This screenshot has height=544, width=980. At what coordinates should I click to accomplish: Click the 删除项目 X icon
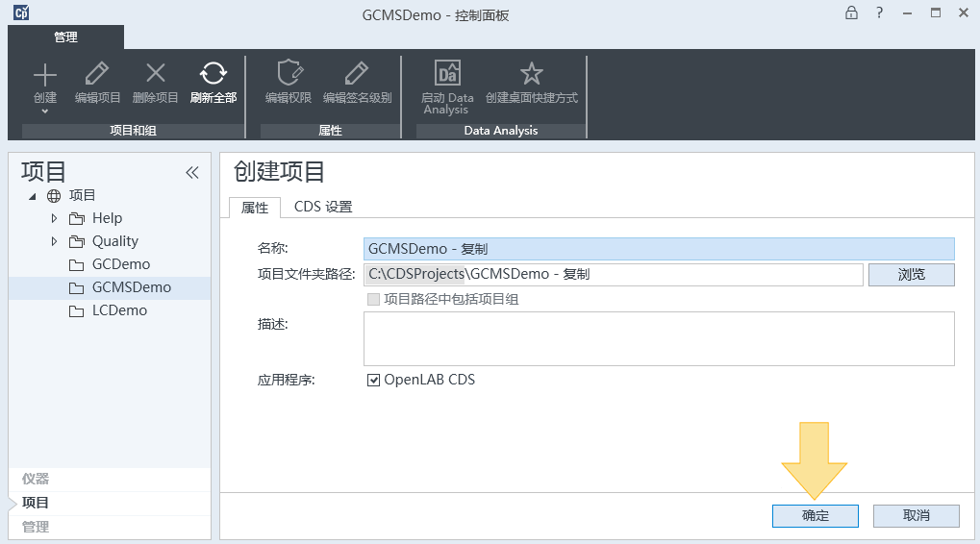point(156,73)
